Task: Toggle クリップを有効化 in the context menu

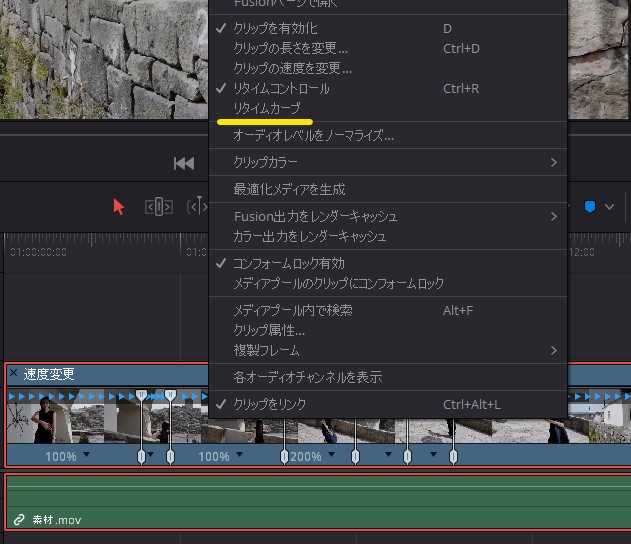Action: pos(388,29)
